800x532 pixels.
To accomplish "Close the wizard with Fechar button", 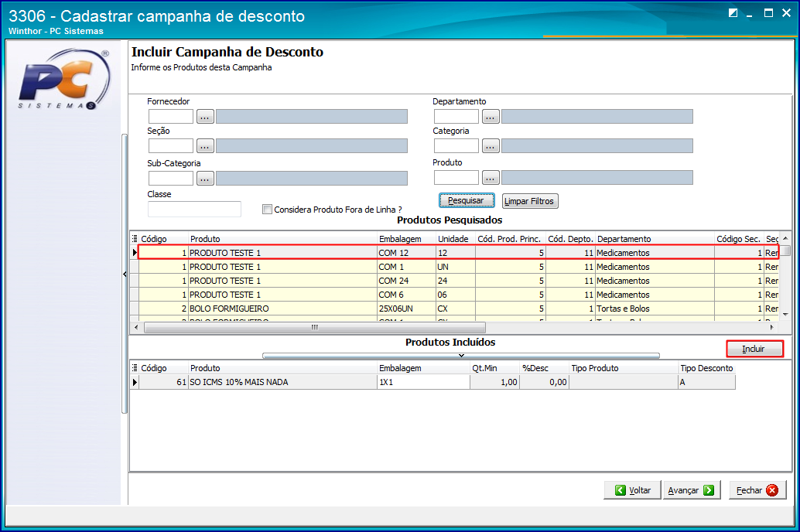I will (757, 490).
